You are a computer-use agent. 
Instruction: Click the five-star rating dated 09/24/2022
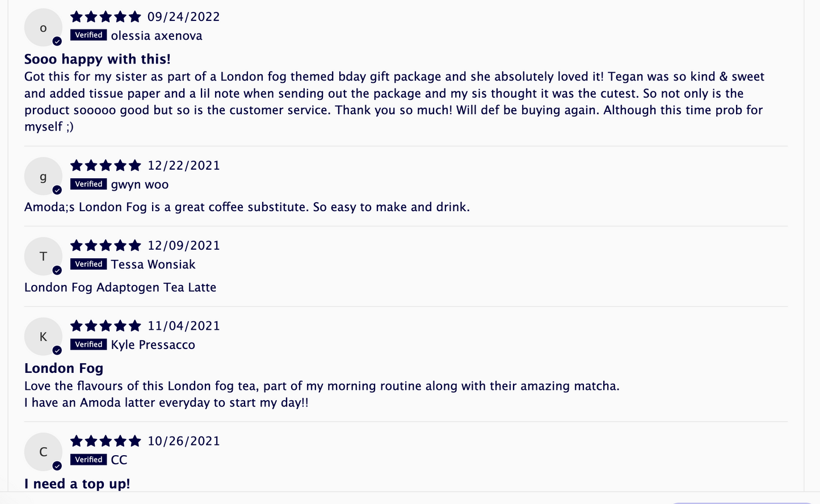pos(106,17)
